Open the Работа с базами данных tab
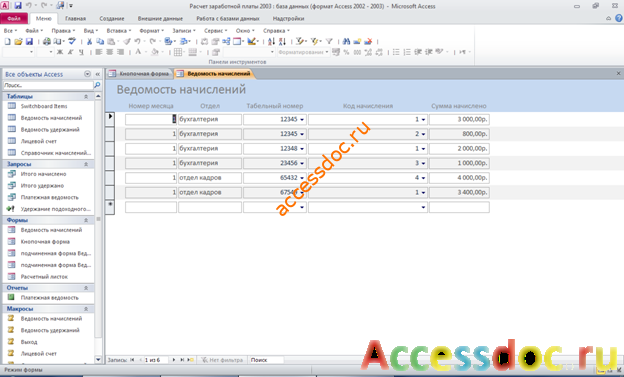Viewport: 624px width, 377px height. (x=228, y=18)
